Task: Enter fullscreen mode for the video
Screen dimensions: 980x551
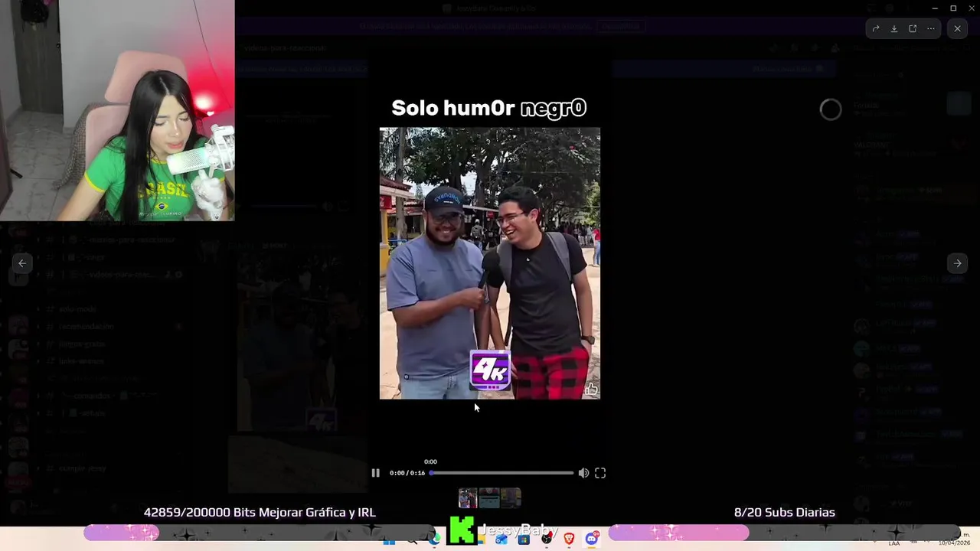Action: click(x=600, y=473)
